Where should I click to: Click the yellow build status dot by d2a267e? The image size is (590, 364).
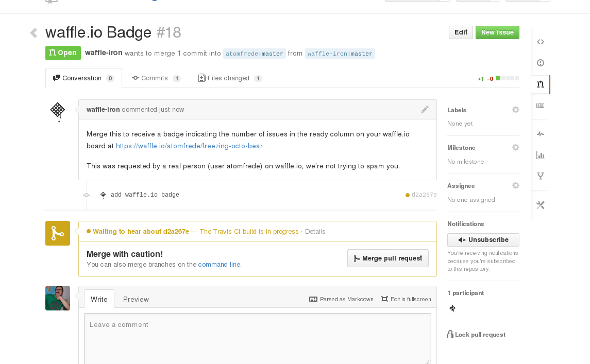(407, 195)
